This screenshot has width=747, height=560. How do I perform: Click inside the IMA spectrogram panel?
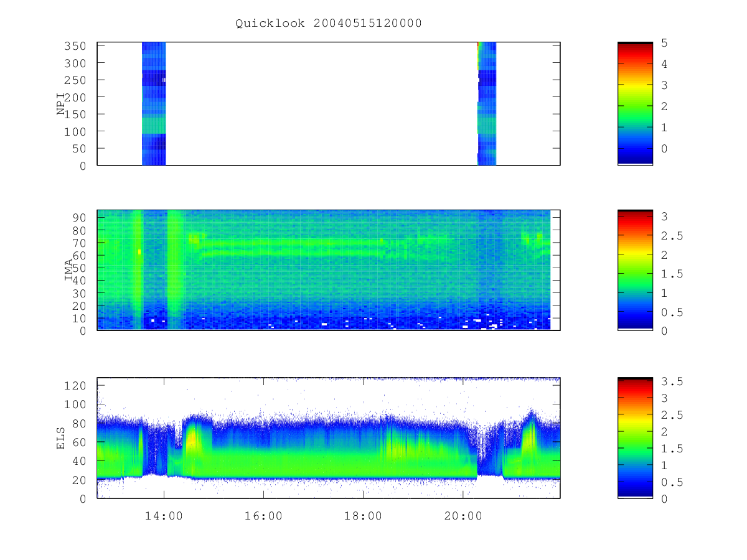(x=329, y=270)
